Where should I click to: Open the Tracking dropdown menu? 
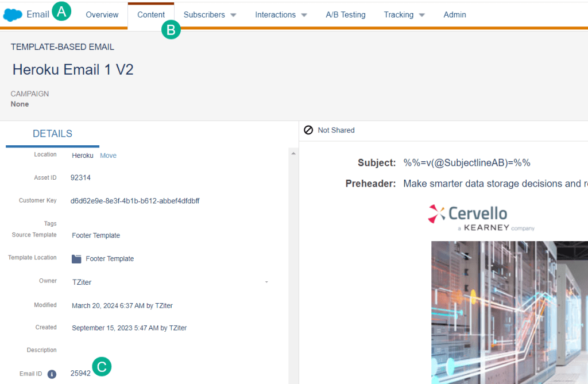404,15
